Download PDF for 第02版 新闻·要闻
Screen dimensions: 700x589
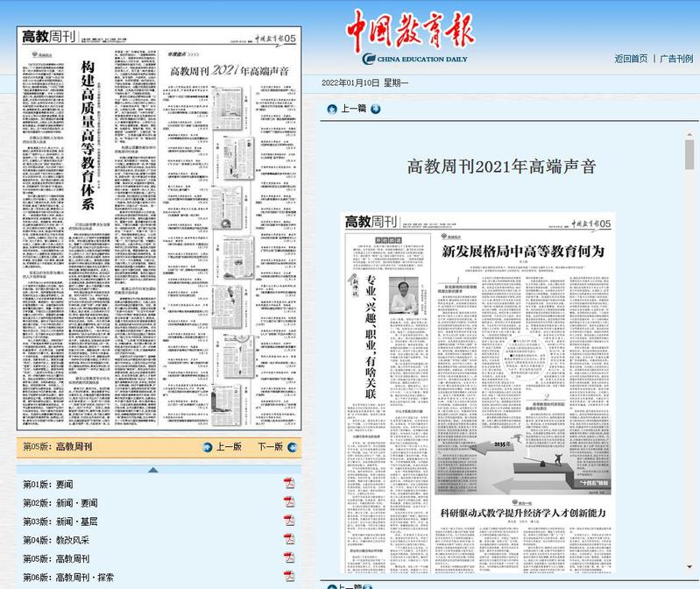point(289,502)
